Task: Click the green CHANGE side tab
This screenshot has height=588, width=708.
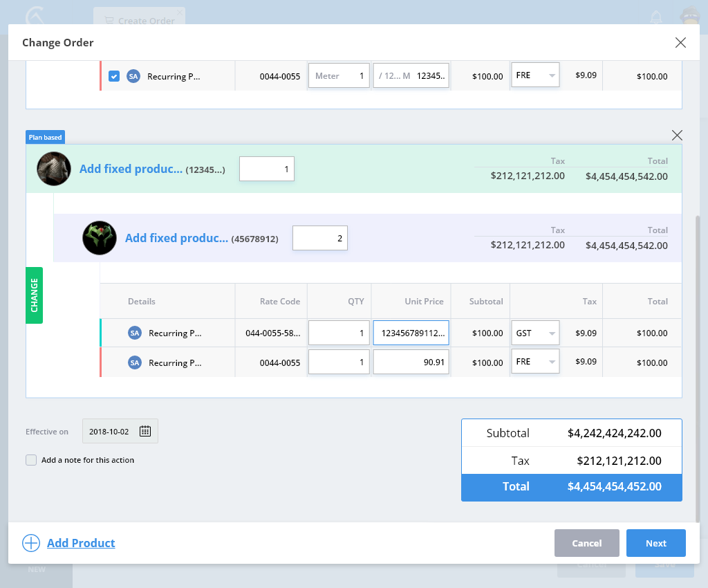Action: click(x=34, y=295)
